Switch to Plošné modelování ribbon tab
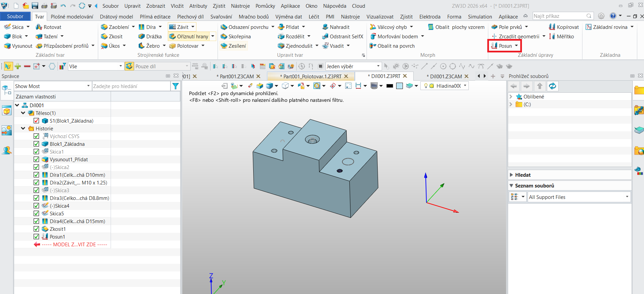The width and height of the screenshot is (644, 294). tap(72, 16)
